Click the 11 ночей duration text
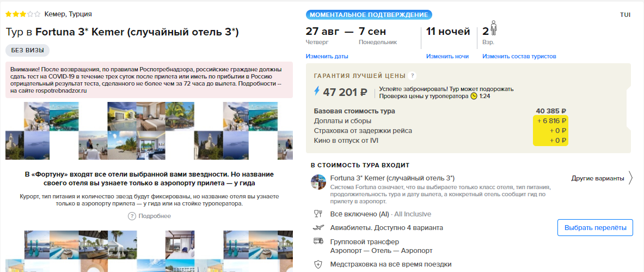644x272 pixels. 447,31
